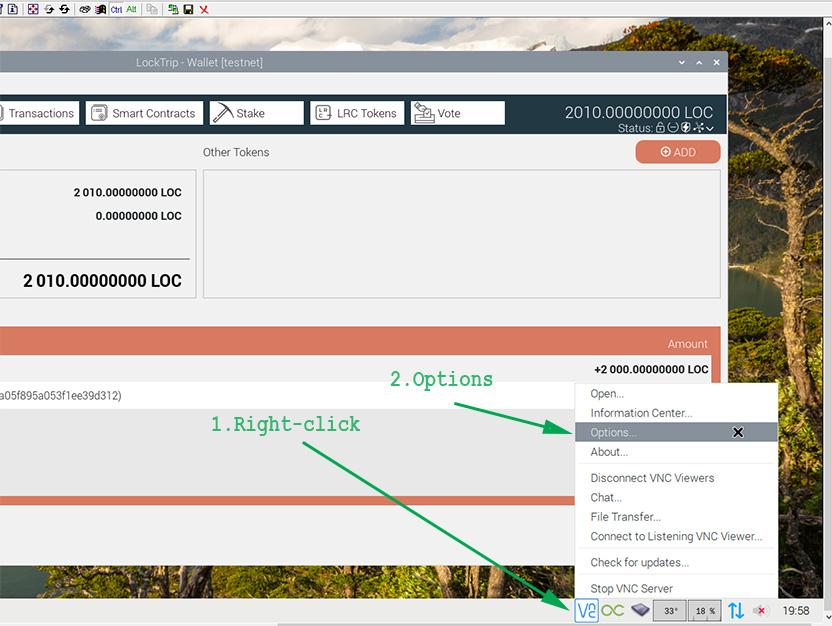
Task: Click the floppy disk save toolbar icon
Action: click(x=188, y=9)
